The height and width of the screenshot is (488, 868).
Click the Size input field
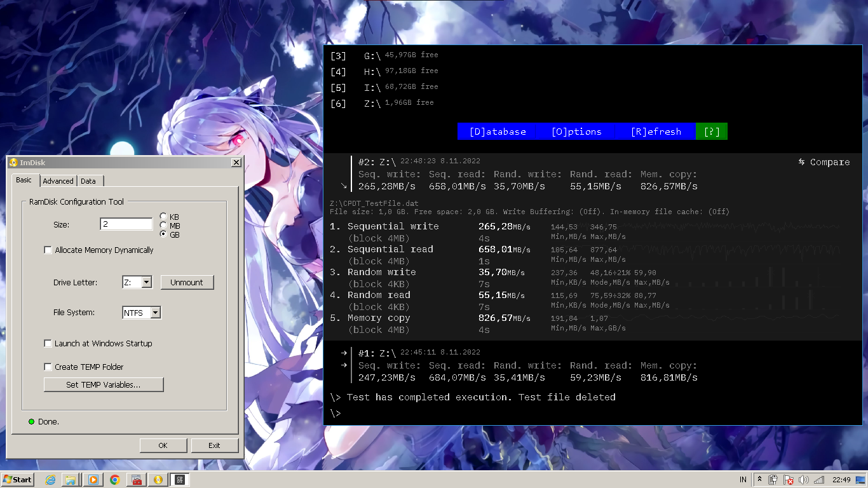(126, 224)
